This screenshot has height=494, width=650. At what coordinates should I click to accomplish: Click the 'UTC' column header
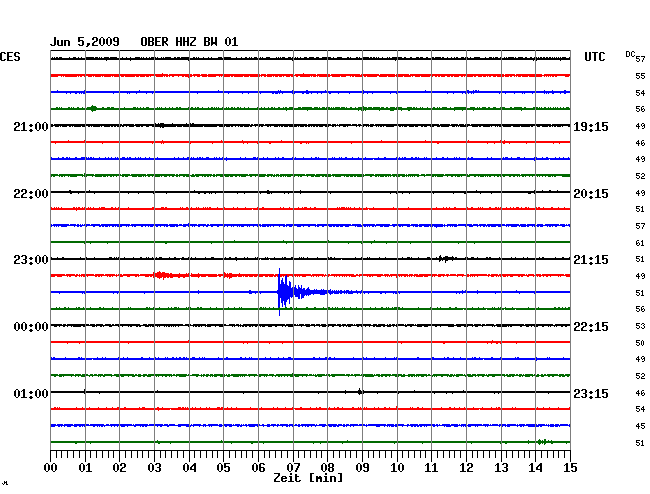[594, 57]
